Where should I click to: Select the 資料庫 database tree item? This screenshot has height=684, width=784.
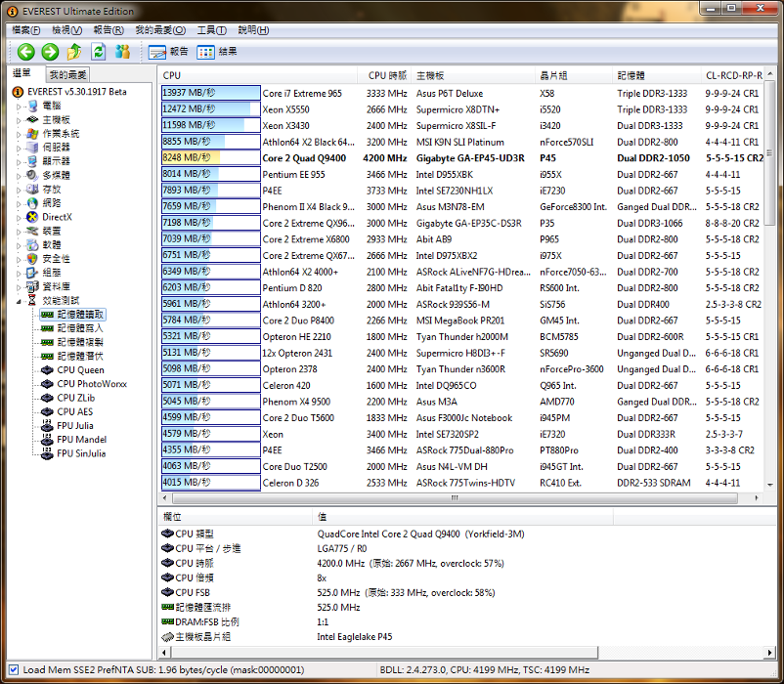pyautogui.click(x=56, y=286)
